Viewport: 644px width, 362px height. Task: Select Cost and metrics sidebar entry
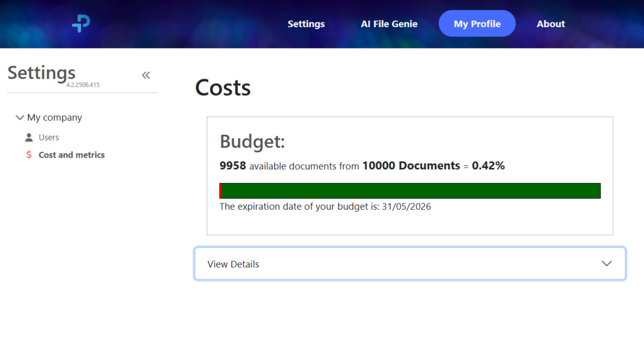click(72, 155)
